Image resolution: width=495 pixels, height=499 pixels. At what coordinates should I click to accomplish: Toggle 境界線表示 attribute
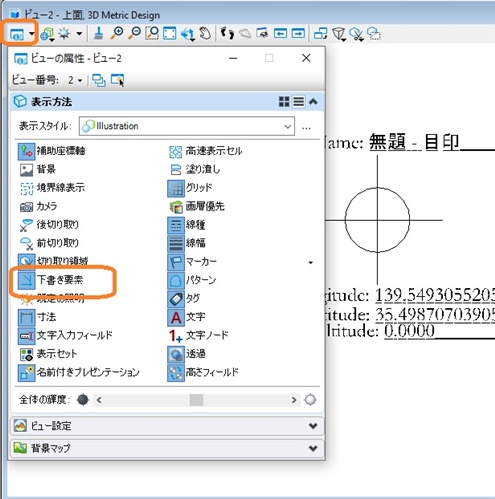(x=52, y=188)
